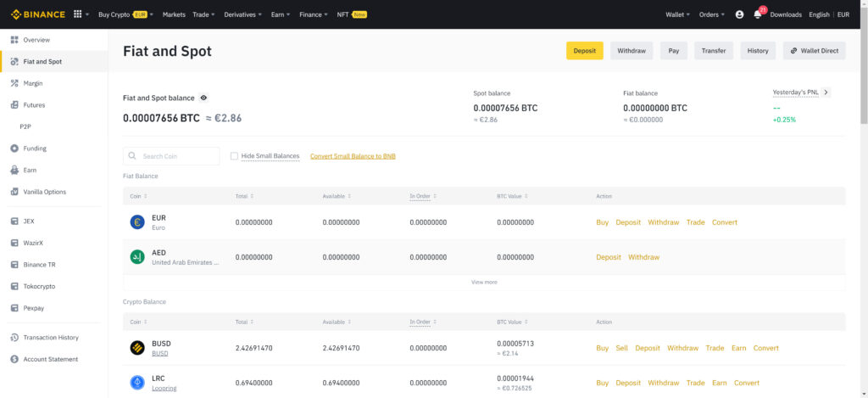Screen dimensions: 868x398
Task: Toggle balance visibility eye icon
Action: [x=203, y=98]
